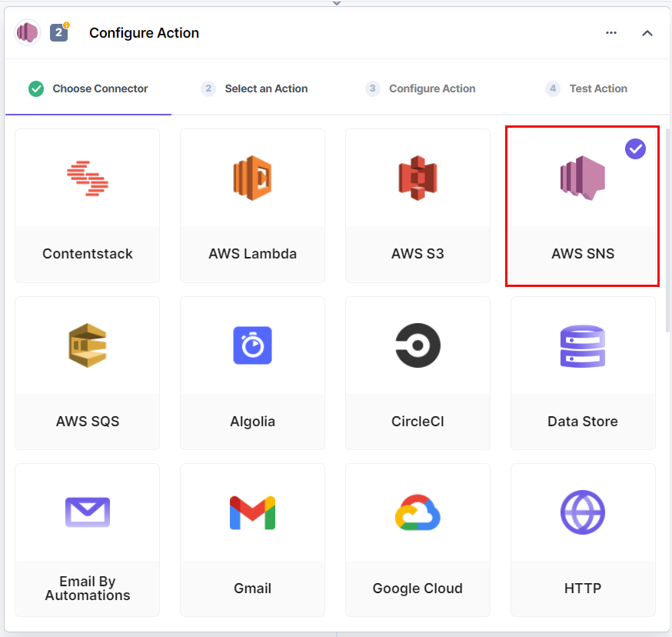672x637 pixels.
Task: Select the AWS SNS connector icon
Action: pyautogui.click(x=583, y=178)
